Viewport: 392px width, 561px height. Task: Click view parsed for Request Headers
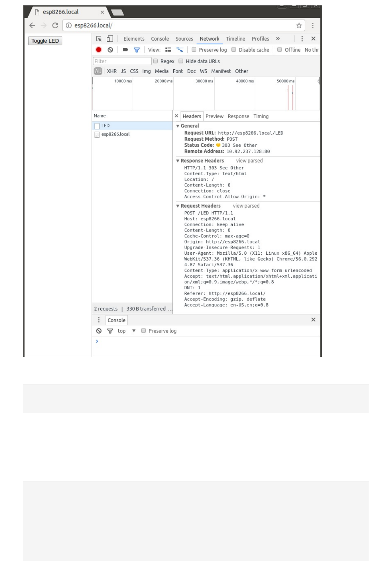246,206
